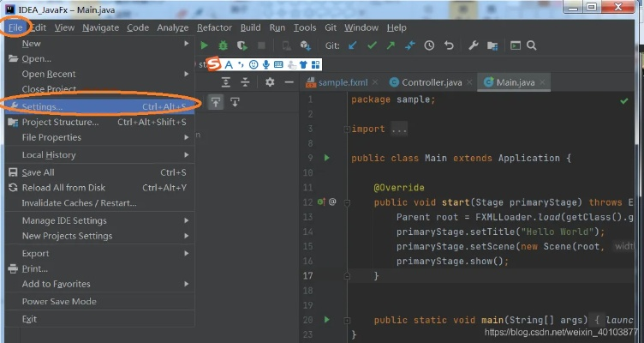Open Git history clock icon
The height and width of the screenshot is (343, 644).
(428, 45)
